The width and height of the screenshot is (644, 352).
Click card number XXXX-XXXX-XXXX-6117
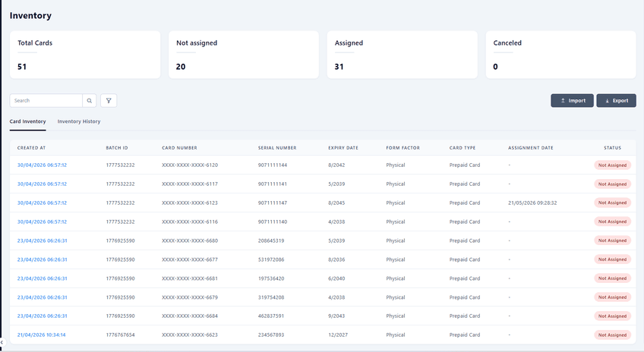[x=190, y=184]
